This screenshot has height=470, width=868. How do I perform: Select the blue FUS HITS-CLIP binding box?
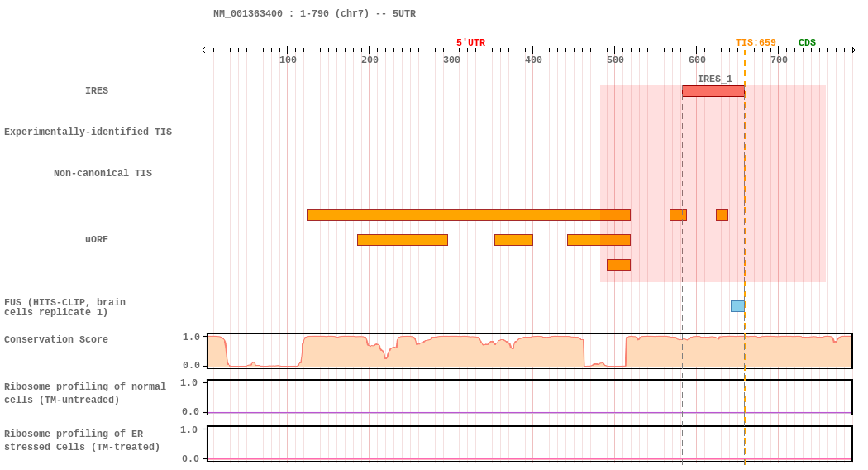pyautogui.click(x=737, y=306)
